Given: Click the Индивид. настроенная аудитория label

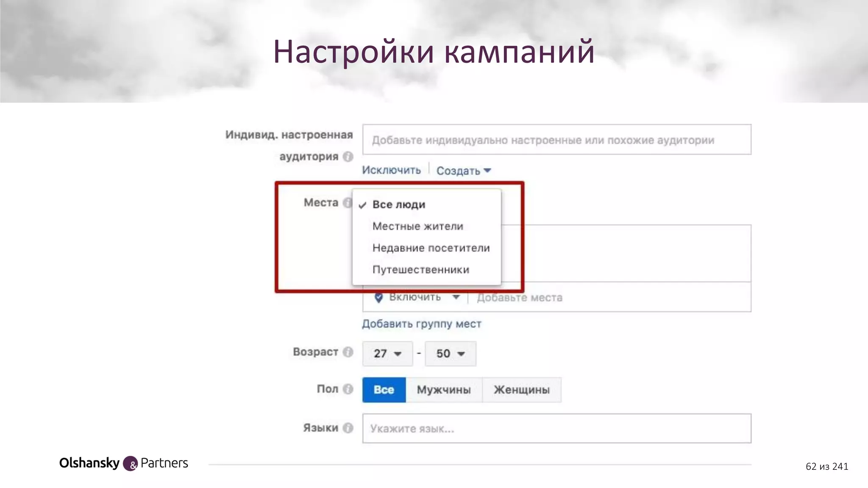Looking at the screenshot, I should pos(289,145).
